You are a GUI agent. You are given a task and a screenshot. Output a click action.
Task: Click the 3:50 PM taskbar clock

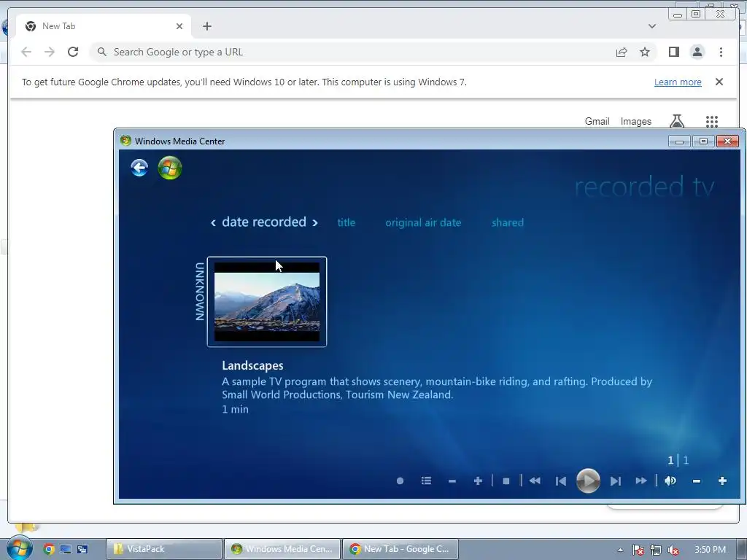point(710,550)
